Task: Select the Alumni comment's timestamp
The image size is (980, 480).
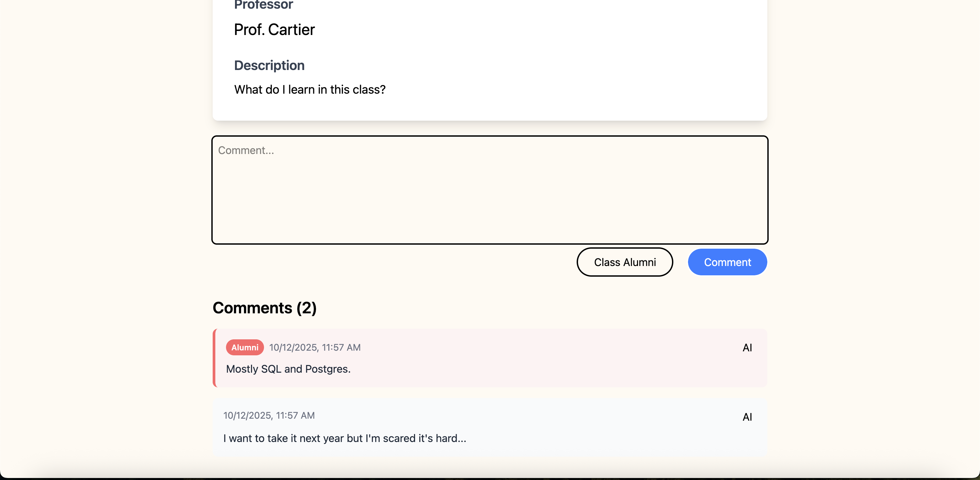Action: [x=315, y=347]
